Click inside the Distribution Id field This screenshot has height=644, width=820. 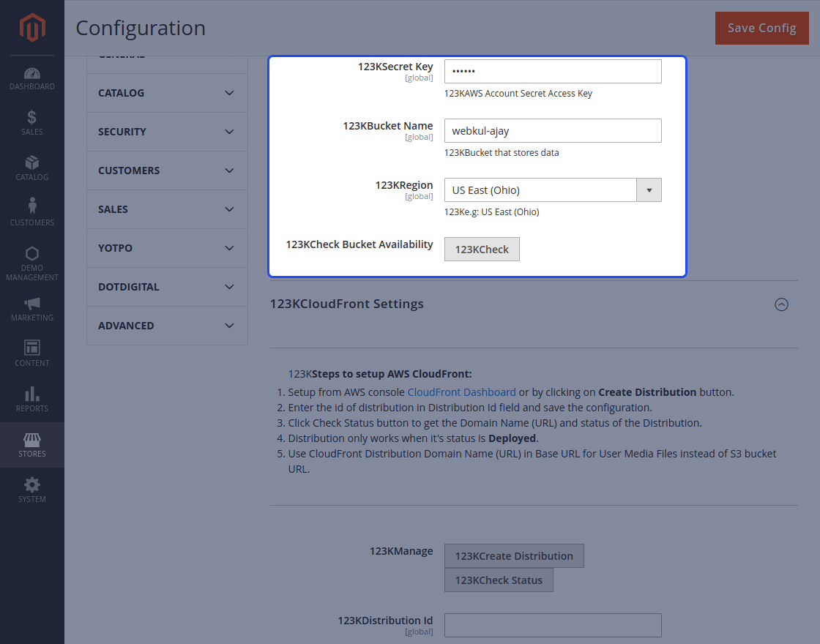click(552, 625)
